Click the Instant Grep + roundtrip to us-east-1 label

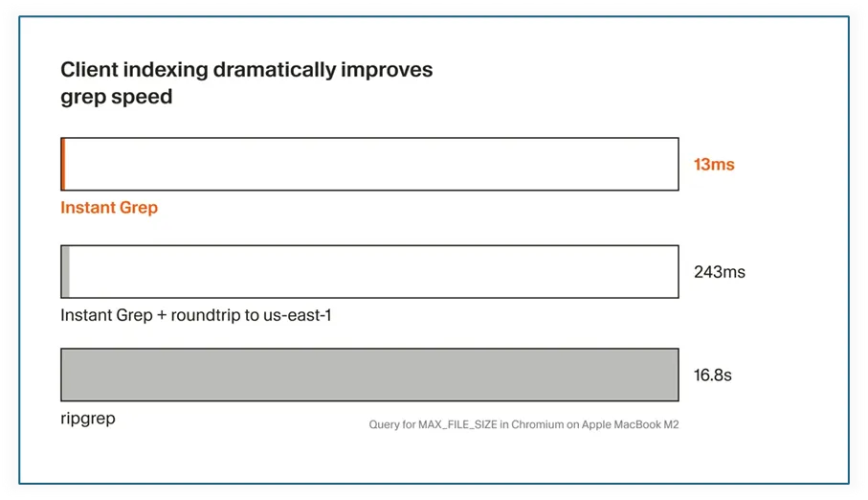point(196,315)
